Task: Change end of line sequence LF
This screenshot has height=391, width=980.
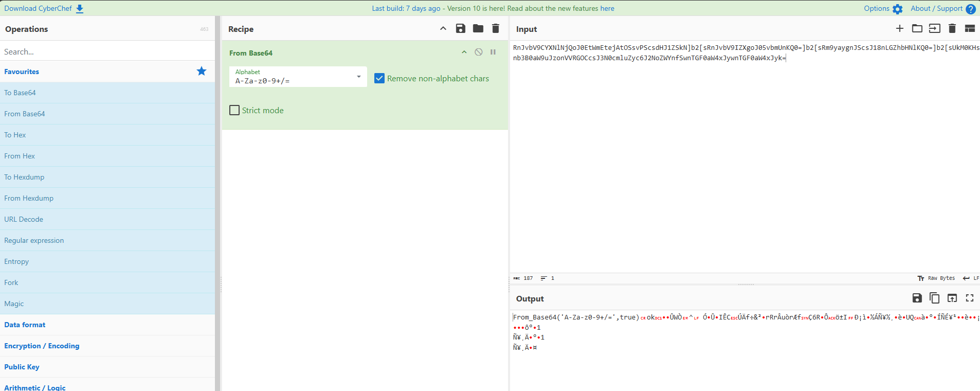Action: [x=971, y=278]
